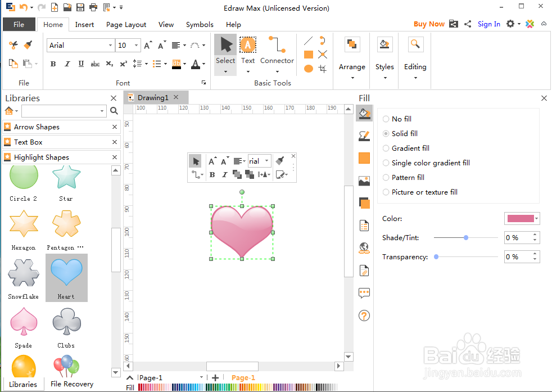Screen dimensions: 552x392
Task: Click the pink Color swatch
Action: coord(521,219)
